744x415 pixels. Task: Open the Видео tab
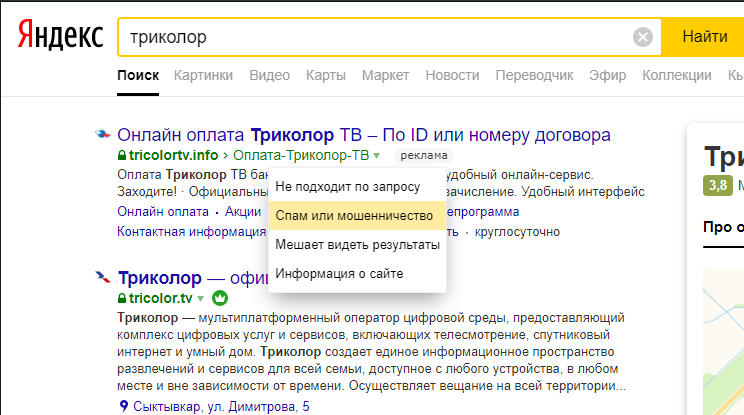tap(270, 75)
